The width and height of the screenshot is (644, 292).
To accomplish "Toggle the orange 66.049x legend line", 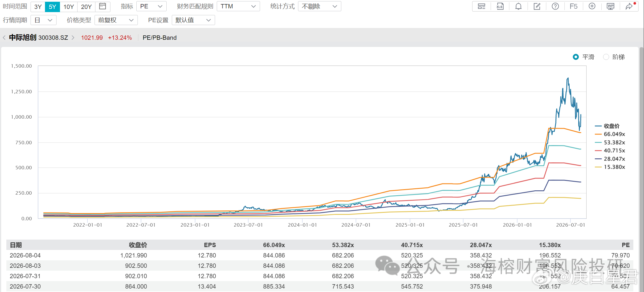I will point(610,134).
